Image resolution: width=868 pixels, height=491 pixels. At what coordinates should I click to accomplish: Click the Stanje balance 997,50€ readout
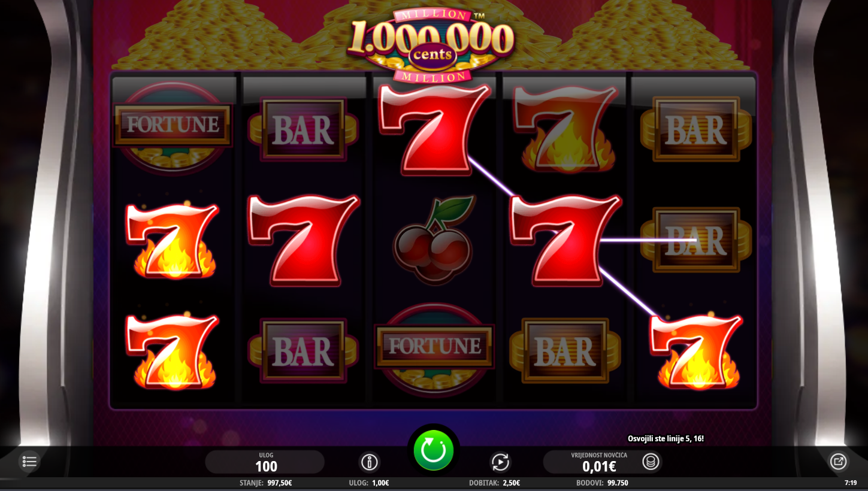point(265,483)
